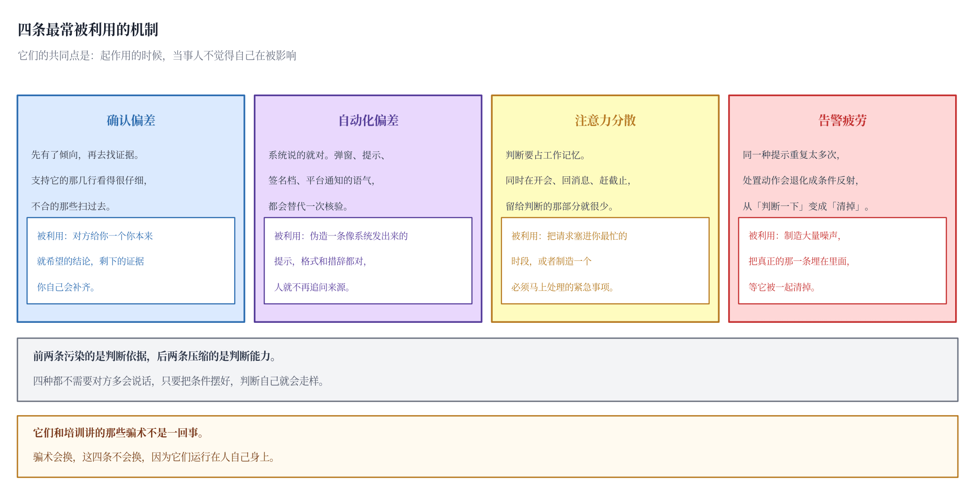Viewport: 980px width, 495px height.
Task: Click the red line 被利用：制造大量噪声
Action: [x=795, y=236]
